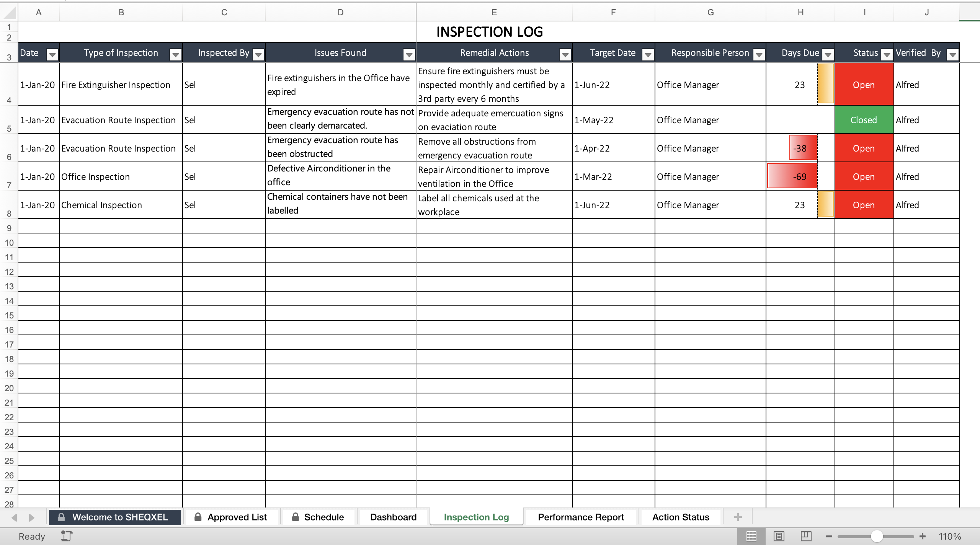
Task: Switch to Page Break Preview icon
Action: pyautogui.click(x=806, y=536)
